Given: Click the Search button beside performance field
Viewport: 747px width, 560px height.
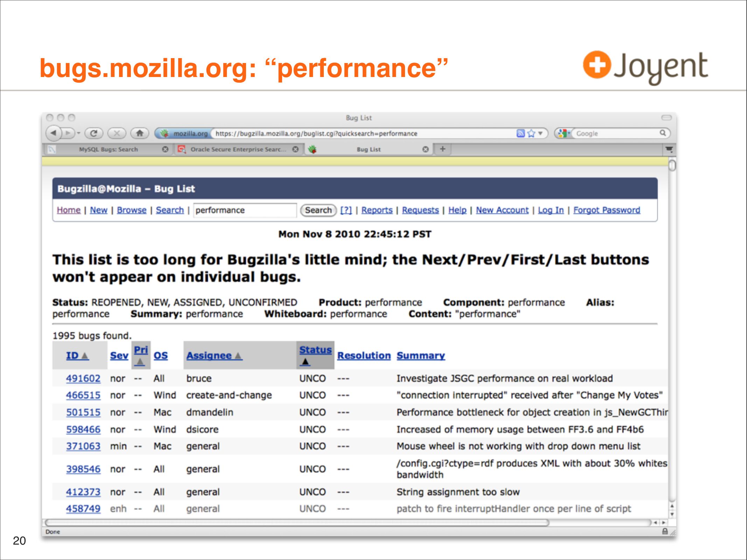Looking at the screenshot, I should pyautogui.click(x=318, y=210).
